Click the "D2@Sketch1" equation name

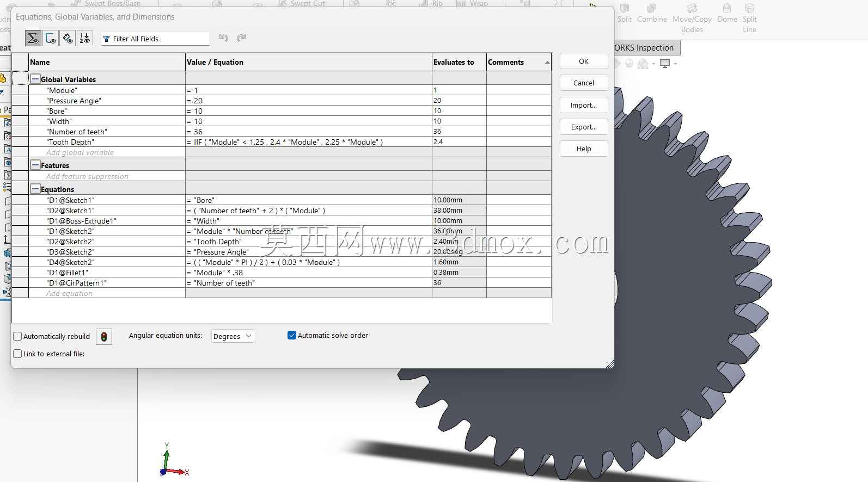point(71,211)
